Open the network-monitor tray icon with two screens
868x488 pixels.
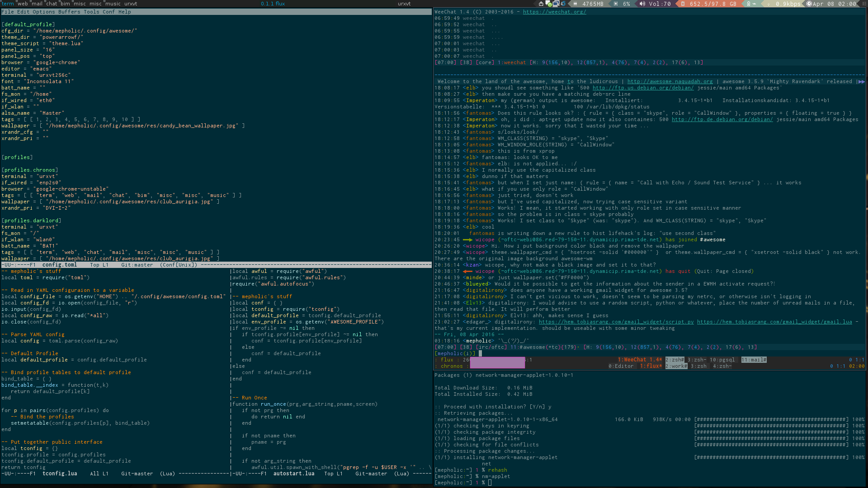(x=556, y=4)
